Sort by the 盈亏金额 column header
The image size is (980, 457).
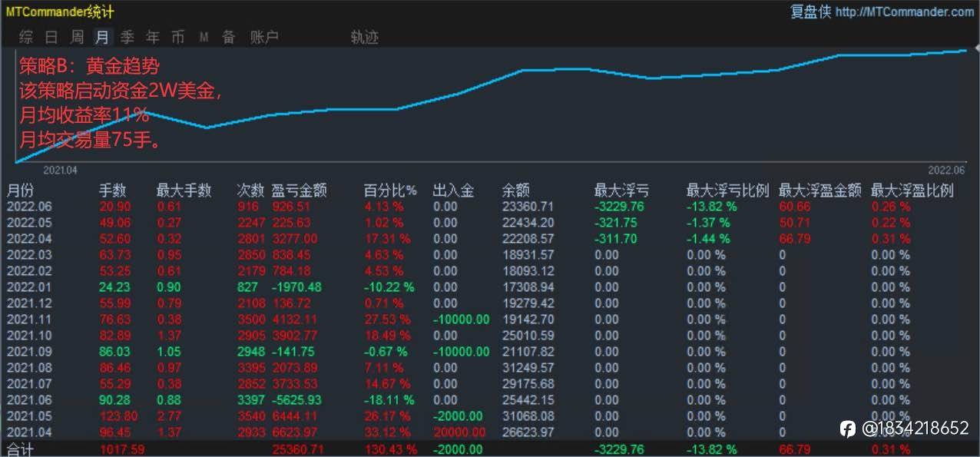(x=300, y=190)
